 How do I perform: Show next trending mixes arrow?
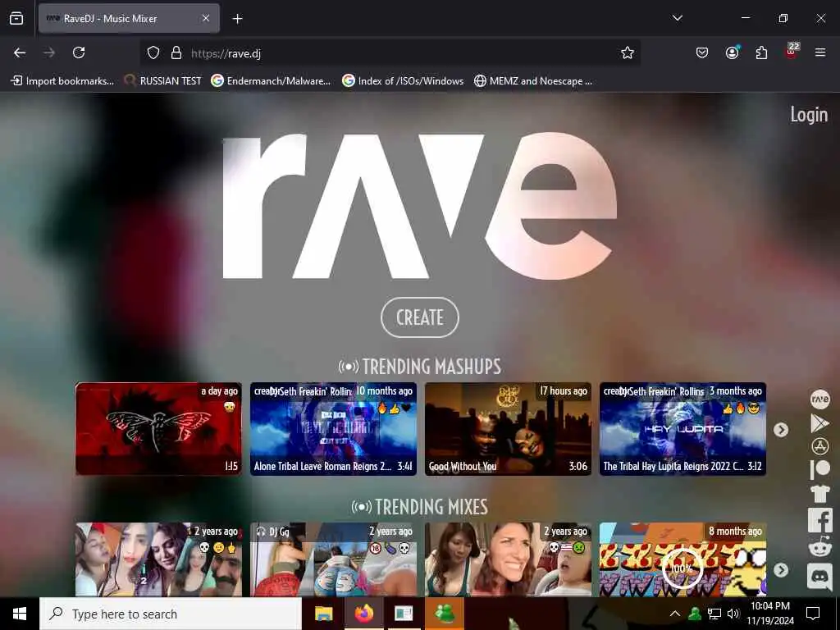(781, 570)
